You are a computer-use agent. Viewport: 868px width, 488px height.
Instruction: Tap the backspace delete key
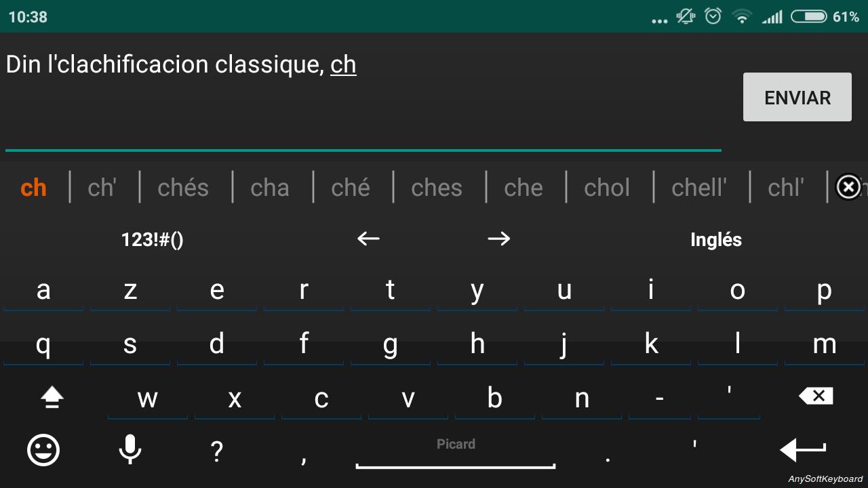point(816,396)
